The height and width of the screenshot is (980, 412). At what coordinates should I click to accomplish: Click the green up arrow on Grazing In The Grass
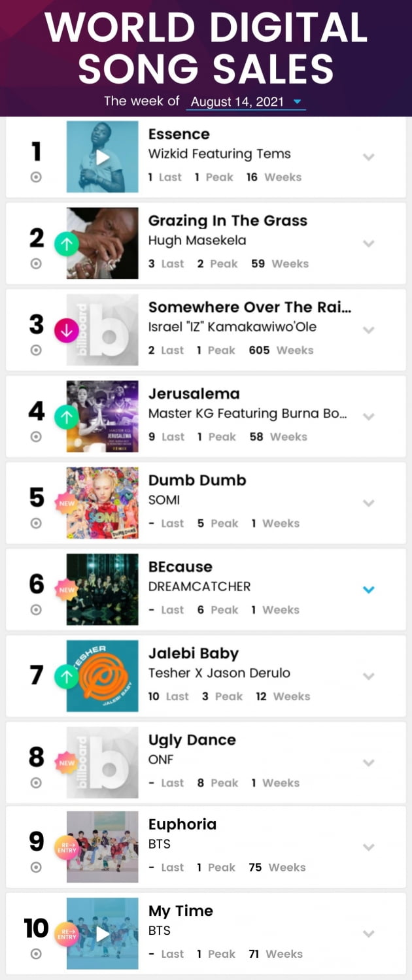66,244
